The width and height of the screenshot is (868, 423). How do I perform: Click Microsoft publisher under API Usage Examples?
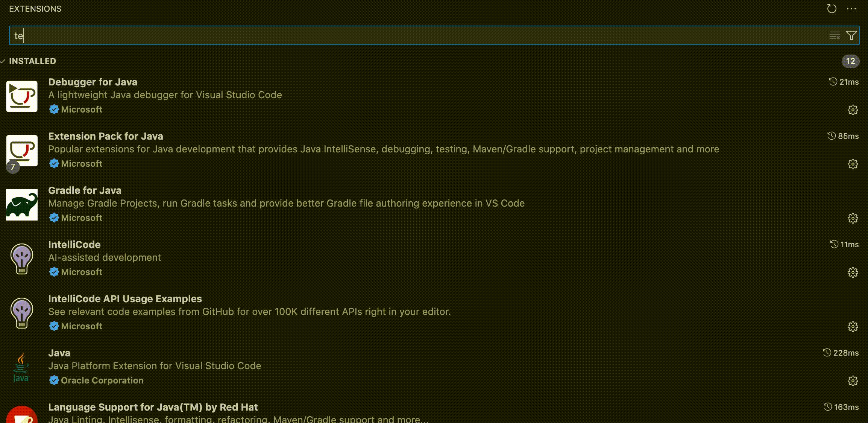tap(82, 326)
